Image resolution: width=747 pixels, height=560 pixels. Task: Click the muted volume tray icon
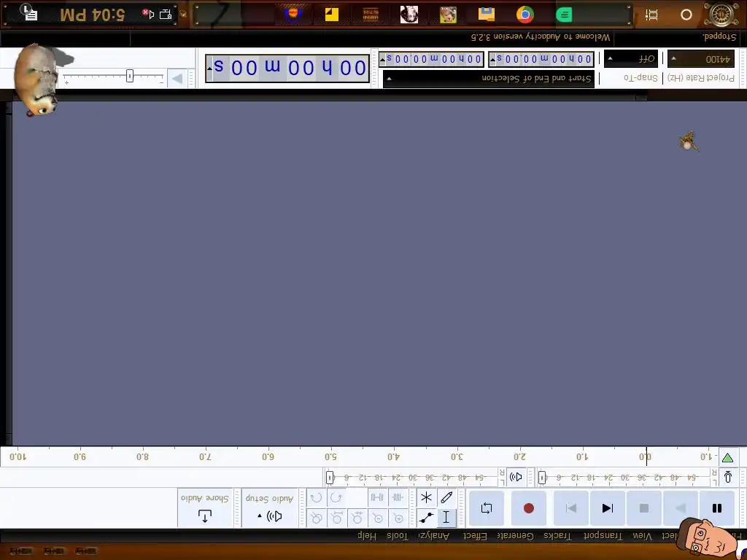tap(148, 15)
